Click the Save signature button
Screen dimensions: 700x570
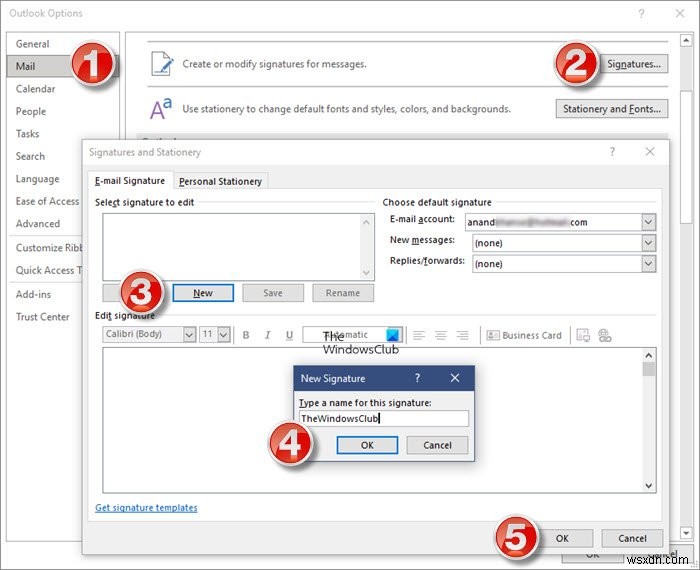273,293
